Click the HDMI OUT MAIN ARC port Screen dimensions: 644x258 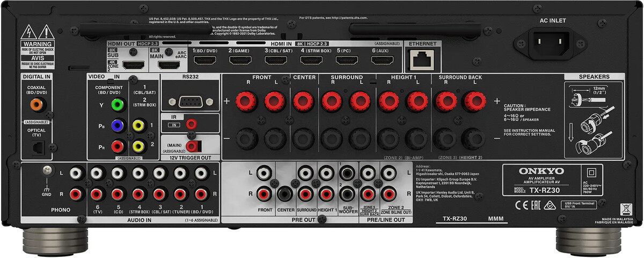(x=168, y=65)
